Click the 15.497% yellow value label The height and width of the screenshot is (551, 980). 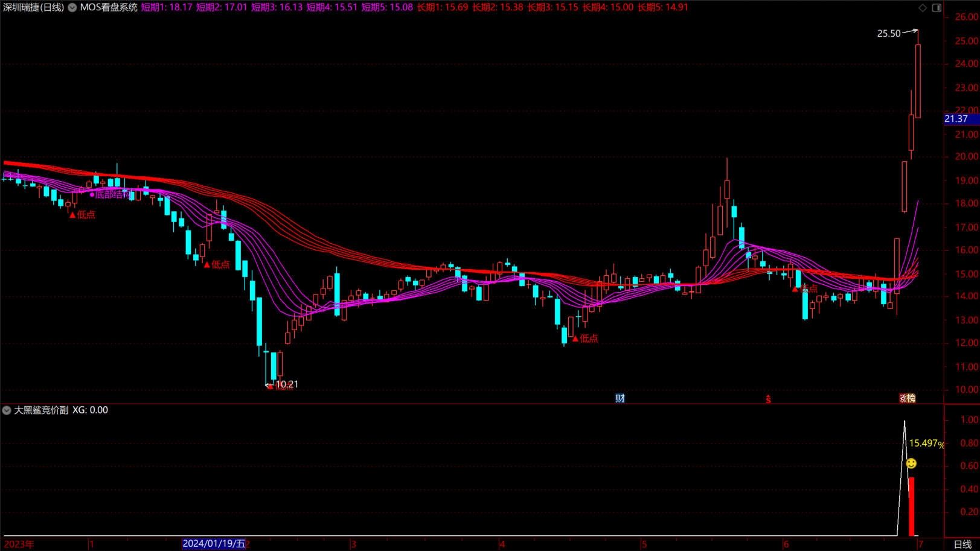(926, 444)
